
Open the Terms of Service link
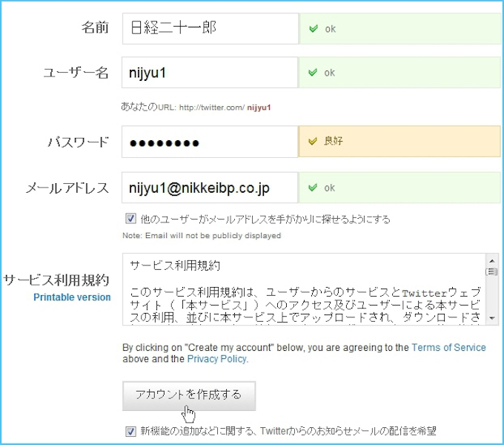click(x=448, y=347)
